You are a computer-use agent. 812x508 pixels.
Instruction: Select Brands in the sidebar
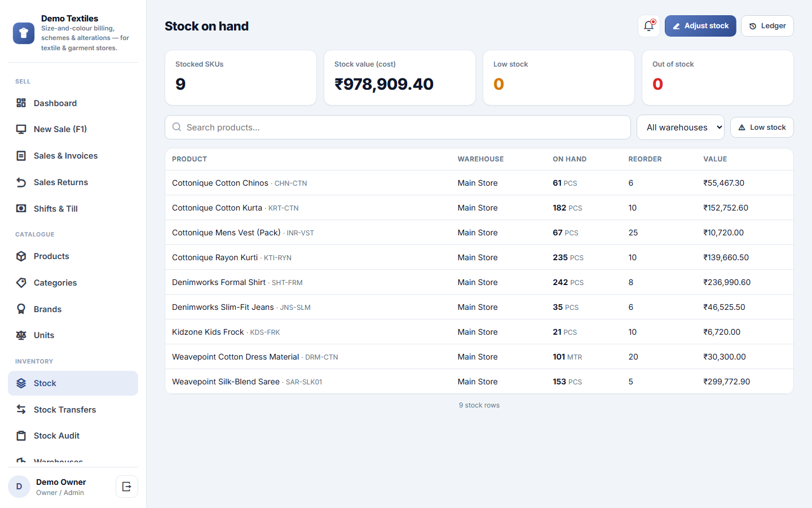(x=73, y=309)
